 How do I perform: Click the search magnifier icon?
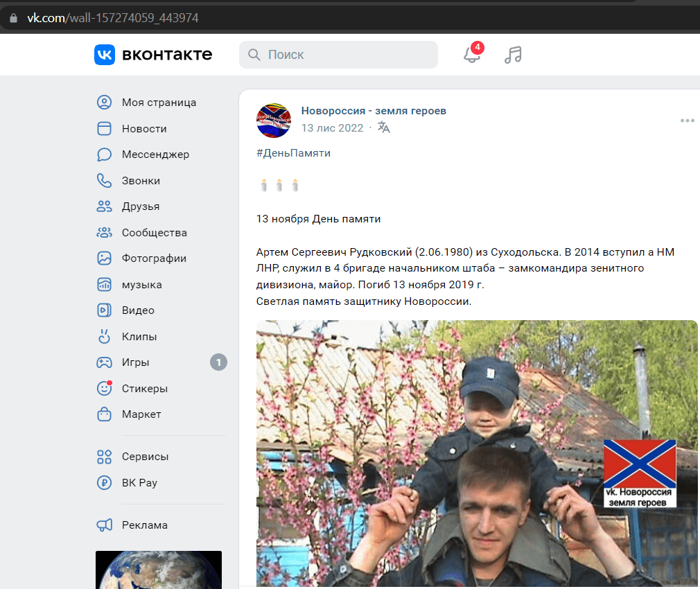[x=254, y=55]
